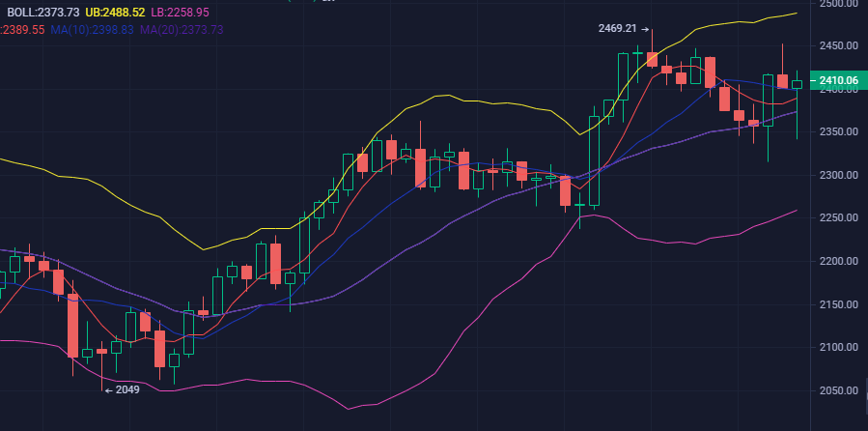Click the 2300.00 price axis label

point(839,175)
